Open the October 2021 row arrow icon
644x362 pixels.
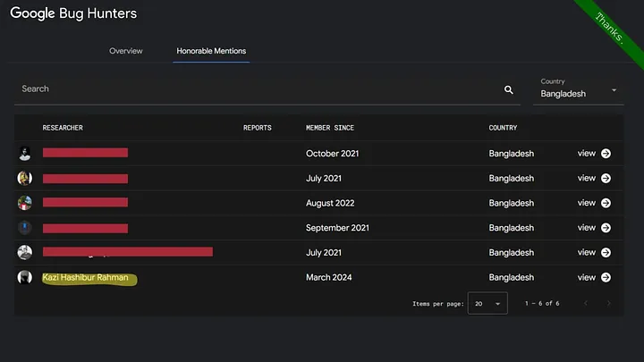click(x=606, y=154)
